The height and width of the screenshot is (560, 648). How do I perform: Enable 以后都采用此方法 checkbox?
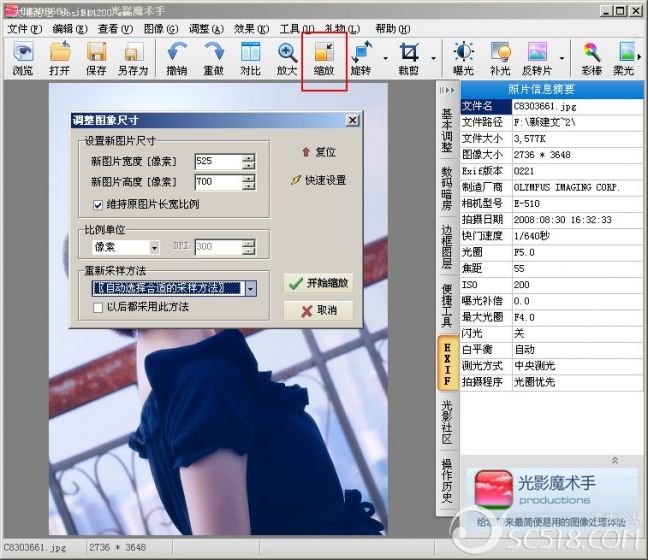(98, 307)
